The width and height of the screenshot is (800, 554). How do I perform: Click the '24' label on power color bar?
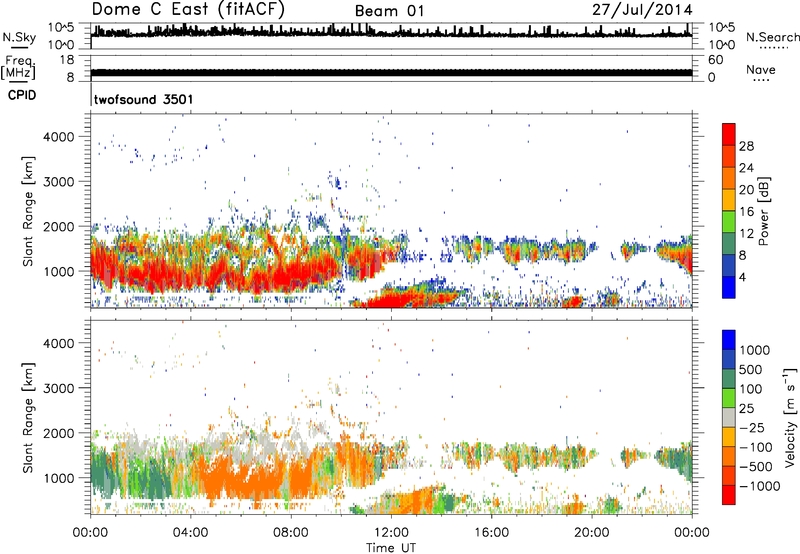point(746,168)
